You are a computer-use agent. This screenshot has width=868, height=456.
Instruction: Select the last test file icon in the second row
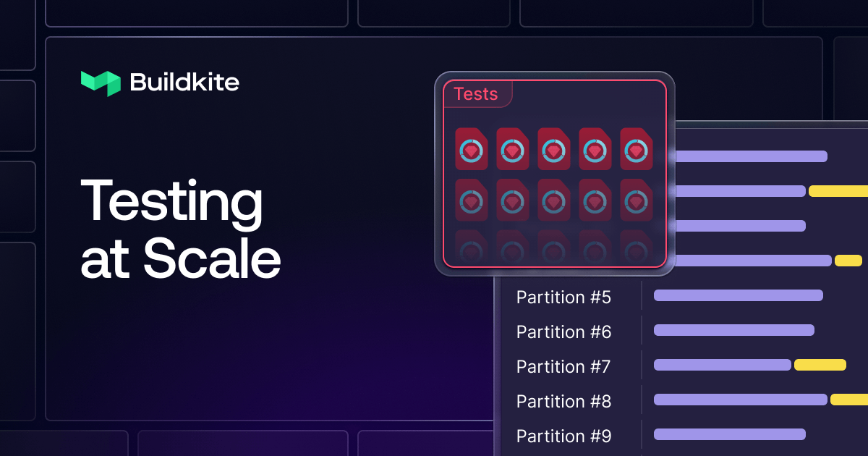click(636, 201)
